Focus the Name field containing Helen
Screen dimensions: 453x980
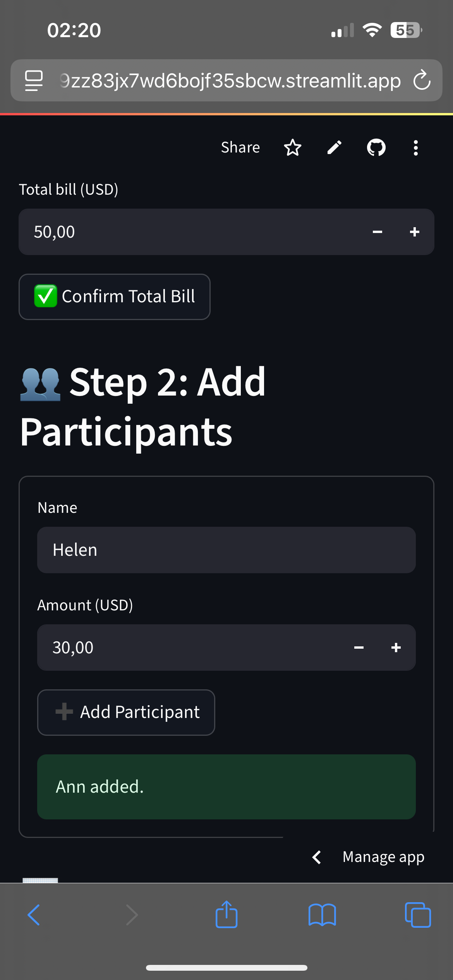click(226, 550)
